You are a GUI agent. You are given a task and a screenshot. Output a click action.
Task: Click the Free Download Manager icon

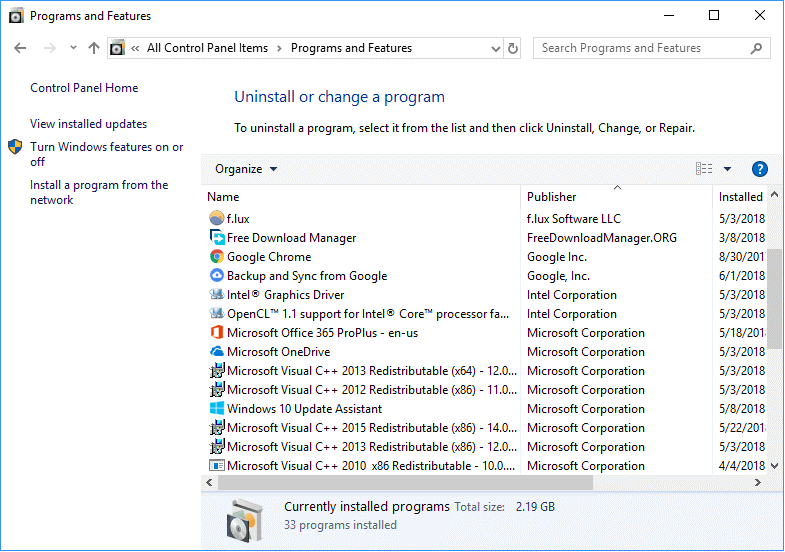point(217,238)
